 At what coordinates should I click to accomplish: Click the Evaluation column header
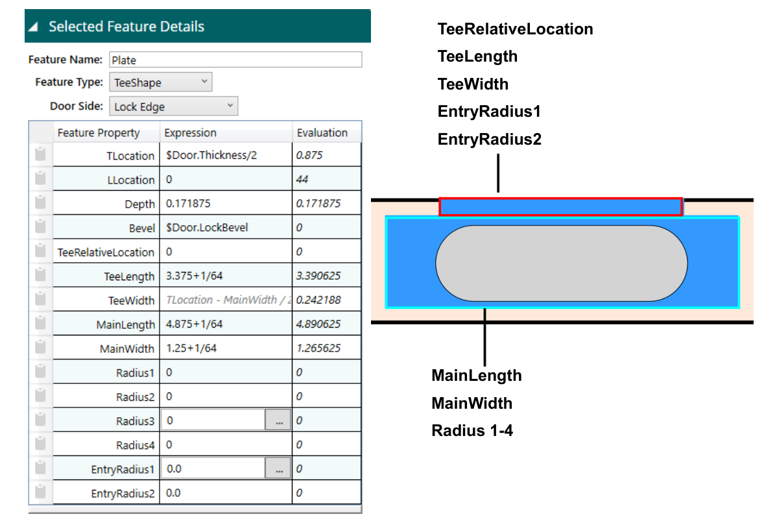click(x=327, y=132)
